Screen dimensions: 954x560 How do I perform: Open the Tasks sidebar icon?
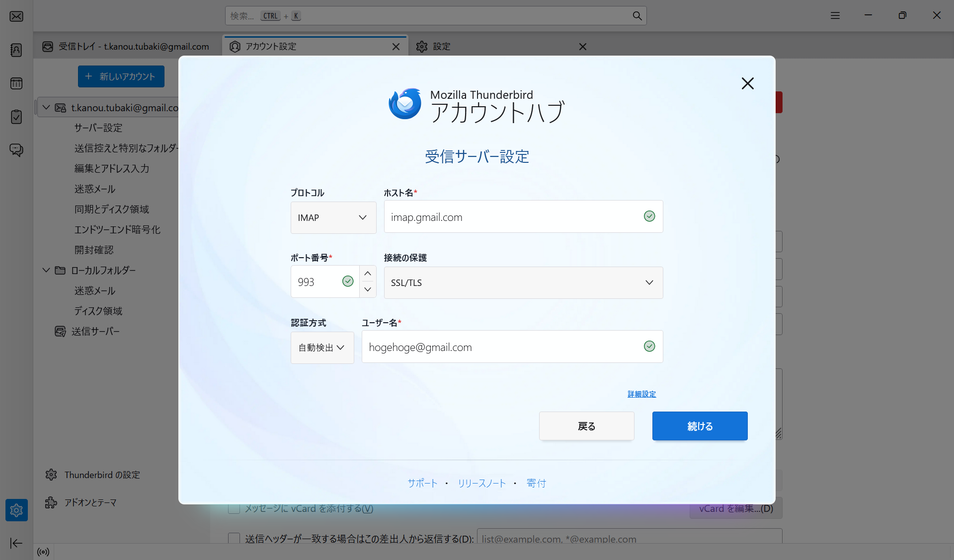16,117
